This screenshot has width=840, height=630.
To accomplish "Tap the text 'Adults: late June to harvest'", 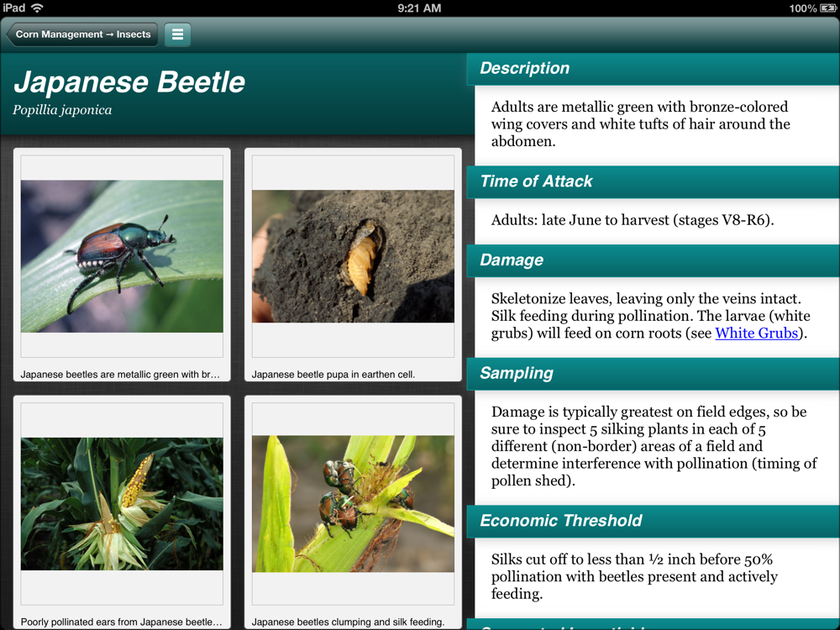I will tap(581, 220).
